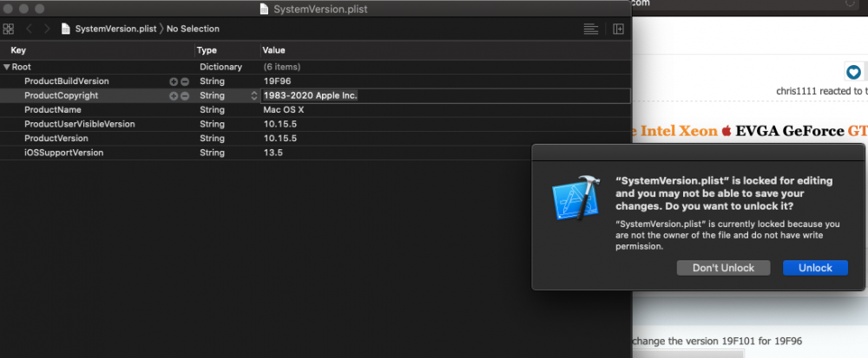Remove the ProductBuildVersion row with minus
The height and width of the screenshot is (358, 868).
(x=185, y=81)
